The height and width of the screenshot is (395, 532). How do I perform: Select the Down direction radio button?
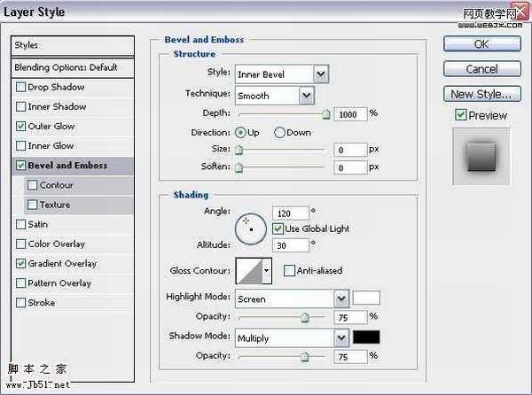pyautogui.click(x=279, y=133)
